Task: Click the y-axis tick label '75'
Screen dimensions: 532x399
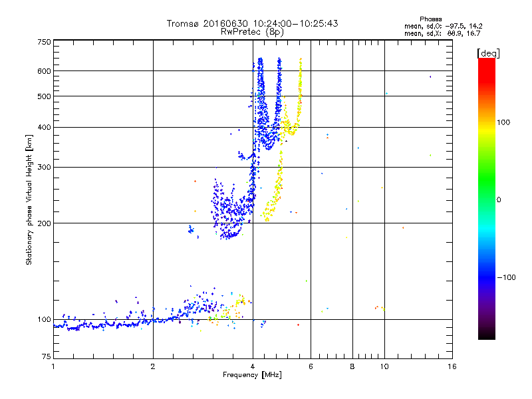Action: coord(47,356)
